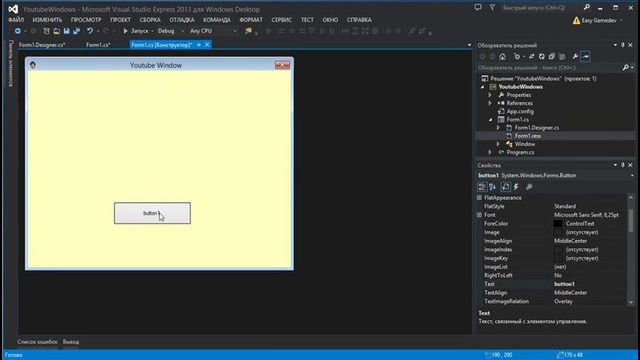The image size is (640, 360).
Task: Click the feedback speech bubble icon in title bar
Action: coord(478,7)
